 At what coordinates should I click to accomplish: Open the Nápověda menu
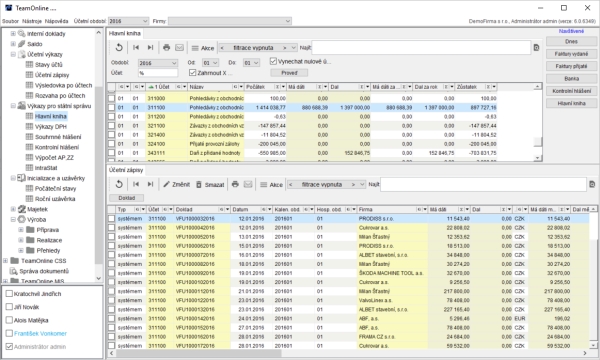[x=56, y=21]
